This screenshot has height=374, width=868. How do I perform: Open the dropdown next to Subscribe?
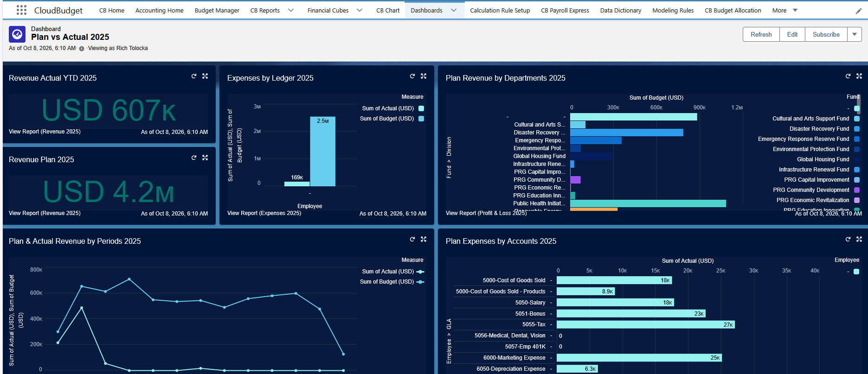pyautogui.click(x=855, y=34)
